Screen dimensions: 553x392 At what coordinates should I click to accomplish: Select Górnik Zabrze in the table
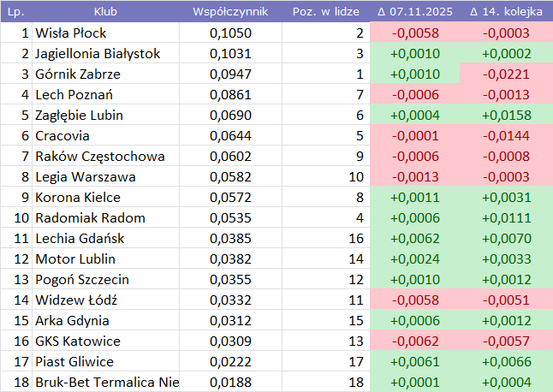tap(105, 74)
